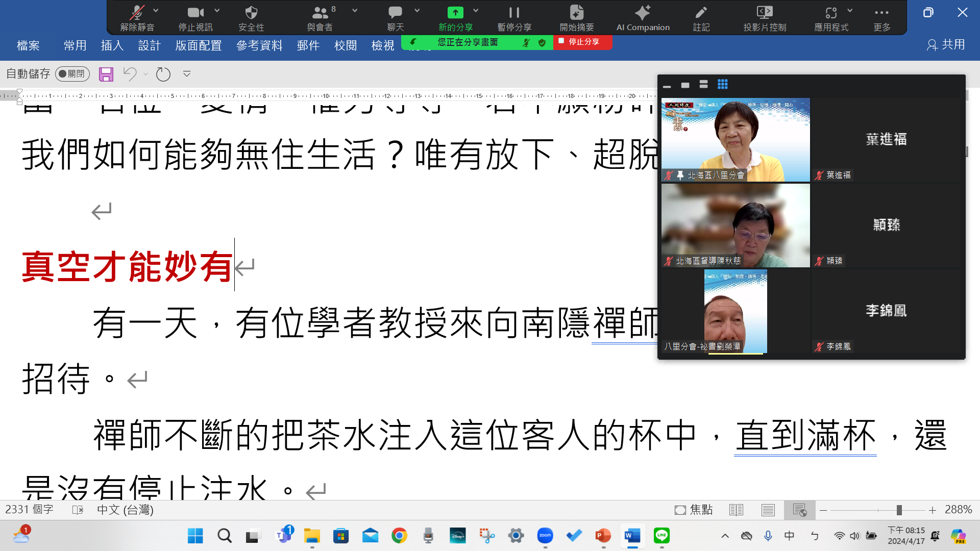The image size is (980, 551).
Task: Open the Review tab (校閱)
Action: tap(346, 45)
